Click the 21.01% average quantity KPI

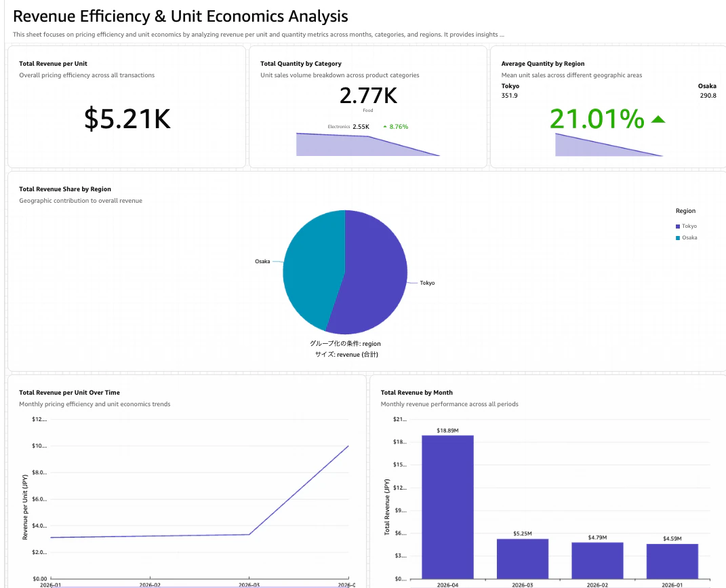(597, 119)
